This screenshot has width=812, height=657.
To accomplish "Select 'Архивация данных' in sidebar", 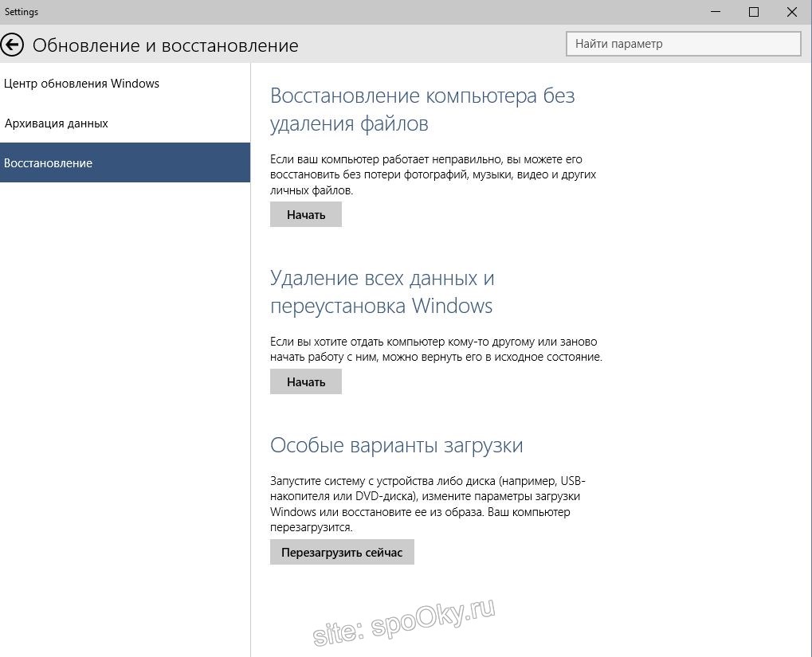I will [x=125, y=123].
